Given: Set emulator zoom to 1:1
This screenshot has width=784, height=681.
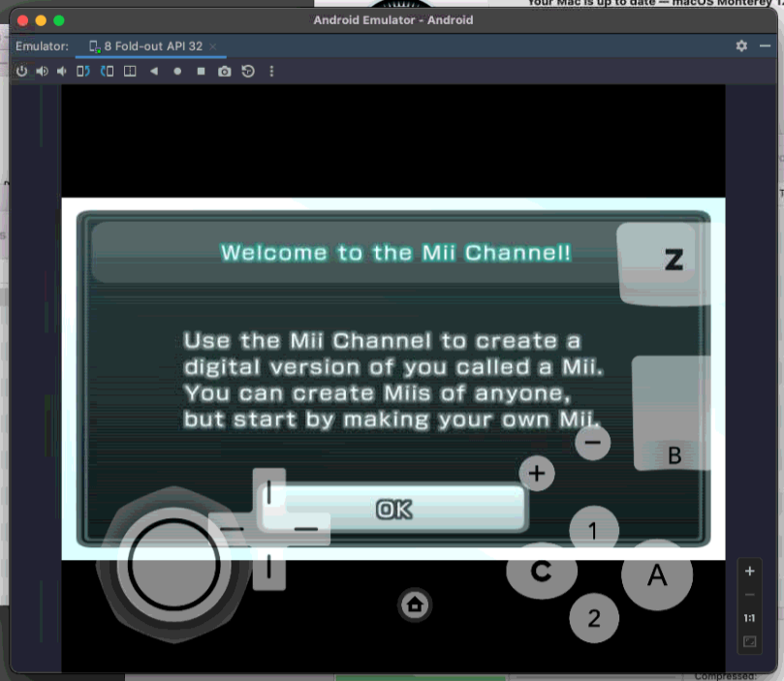Looking at the screenshot, I should 749,618.
